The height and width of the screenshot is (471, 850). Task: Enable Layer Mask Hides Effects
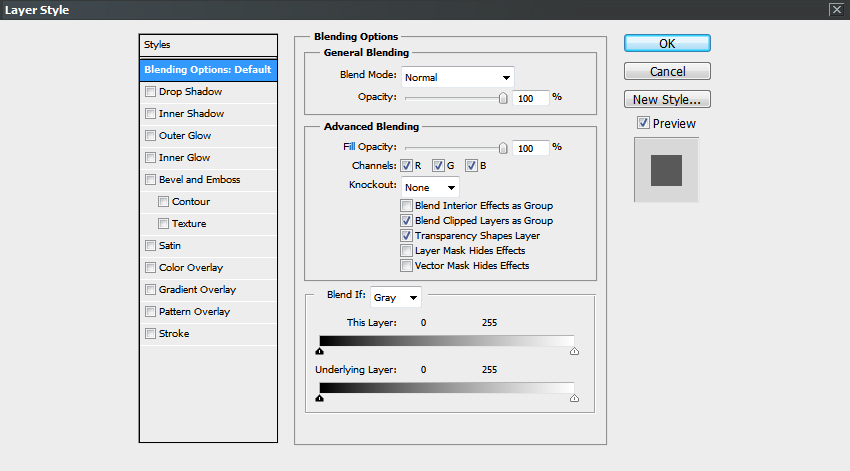406,251
